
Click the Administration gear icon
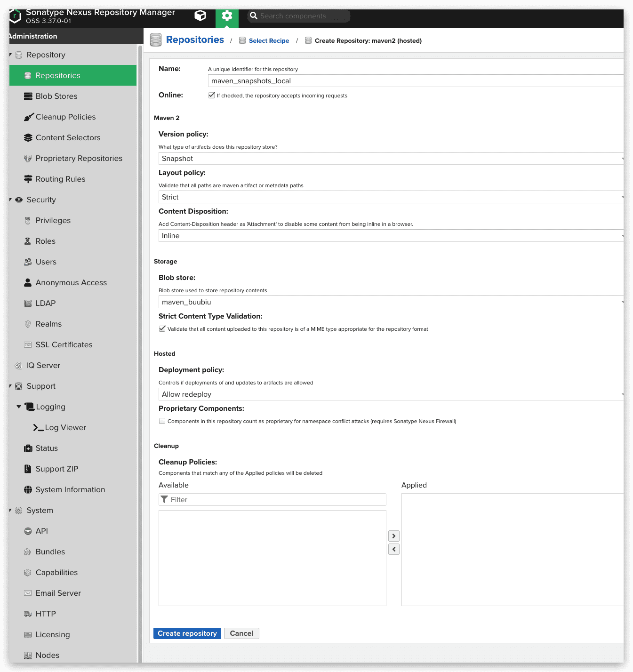227,16
